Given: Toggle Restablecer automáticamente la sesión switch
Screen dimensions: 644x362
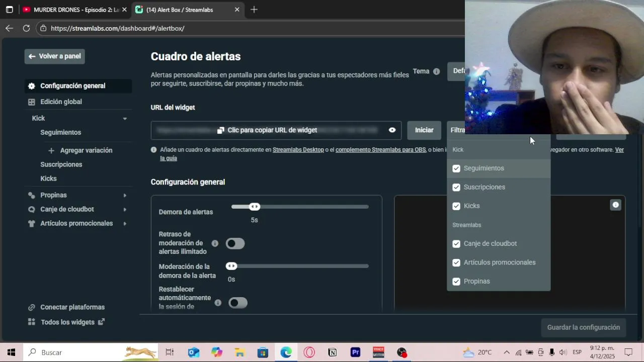Looking at the screenshot, I should pos(238,303).
